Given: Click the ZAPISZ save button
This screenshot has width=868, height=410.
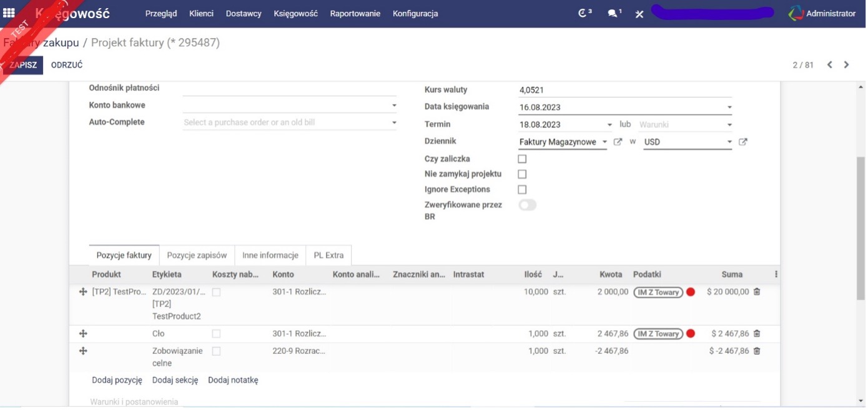Looking at the screenshot, I should [x=23, y=65].
